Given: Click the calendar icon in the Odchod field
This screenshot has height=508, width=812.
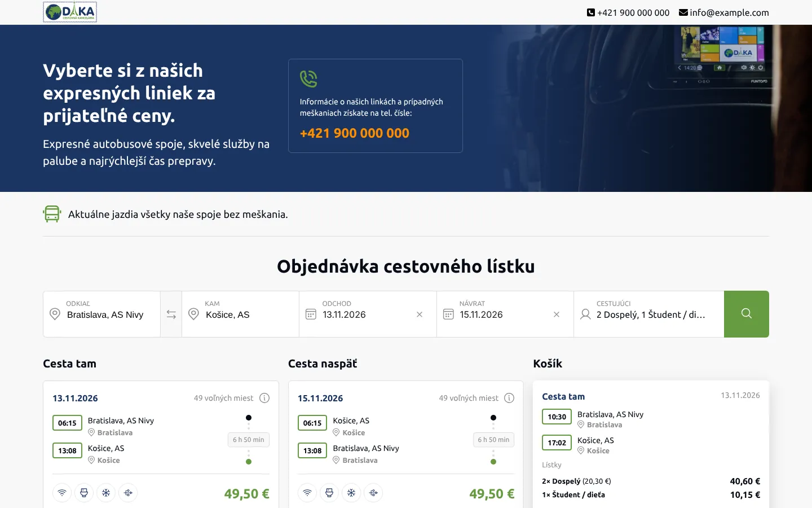Looking at the screenshot, I should coord(311,314).
